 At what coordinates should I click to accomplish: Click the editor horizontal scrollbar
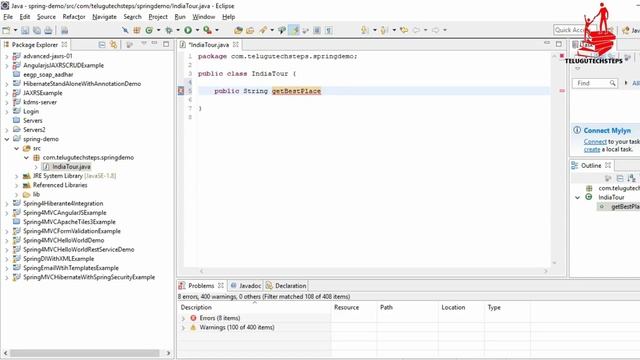(x=373, y=271)
